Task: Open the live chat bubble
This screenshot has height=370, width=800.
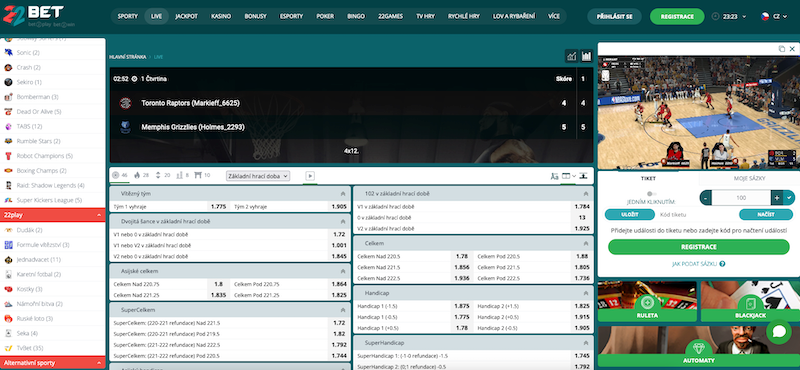Action: (779, 332)
